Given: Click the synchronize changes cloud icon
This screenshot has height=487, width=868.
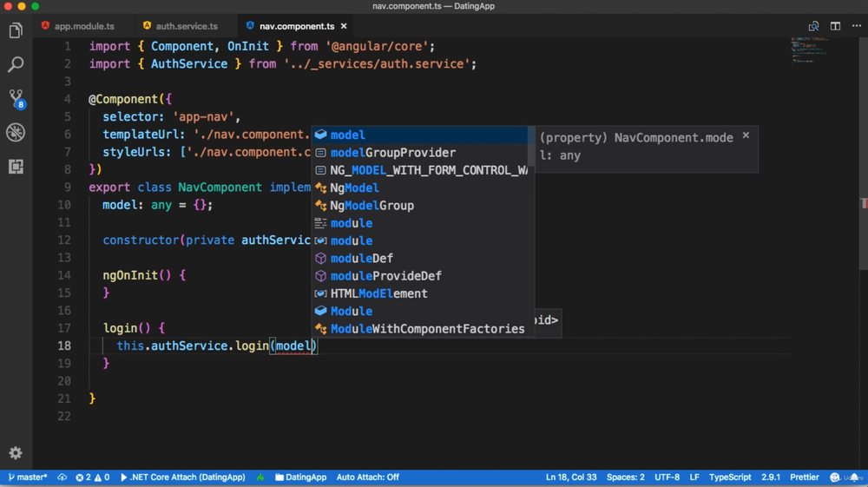Looking at the screenshot, I should [62, 477].
